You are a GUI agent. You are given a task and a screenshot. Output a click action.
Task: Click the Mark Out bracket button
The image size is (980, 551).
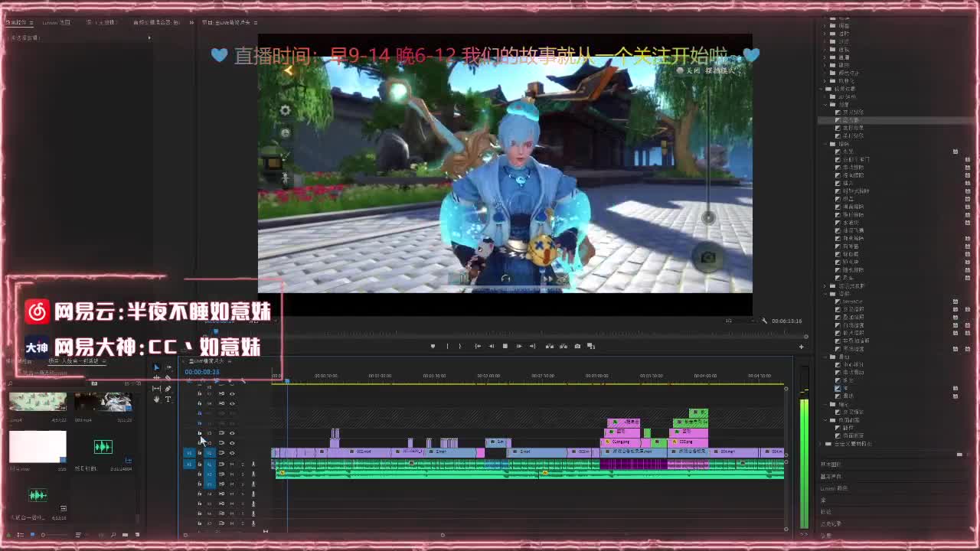tap(462, 346)
